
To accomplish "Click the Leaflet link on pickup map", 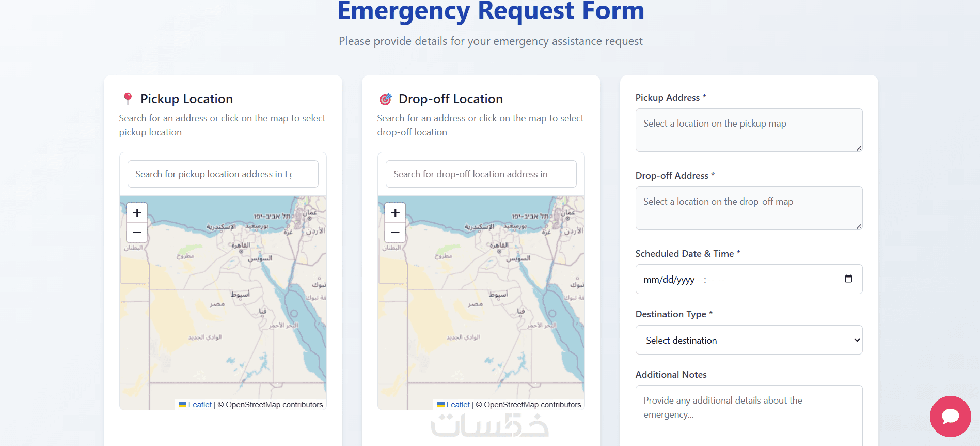I will click(200, 405).
